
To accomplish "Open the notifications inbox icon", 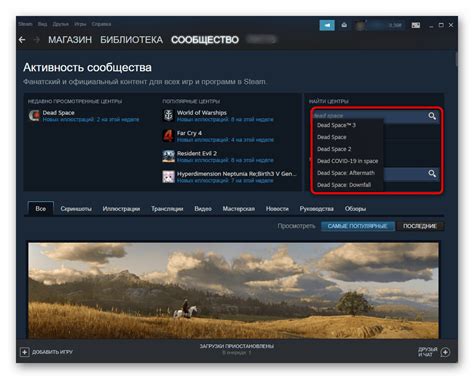I will click(x=344, y=25).
